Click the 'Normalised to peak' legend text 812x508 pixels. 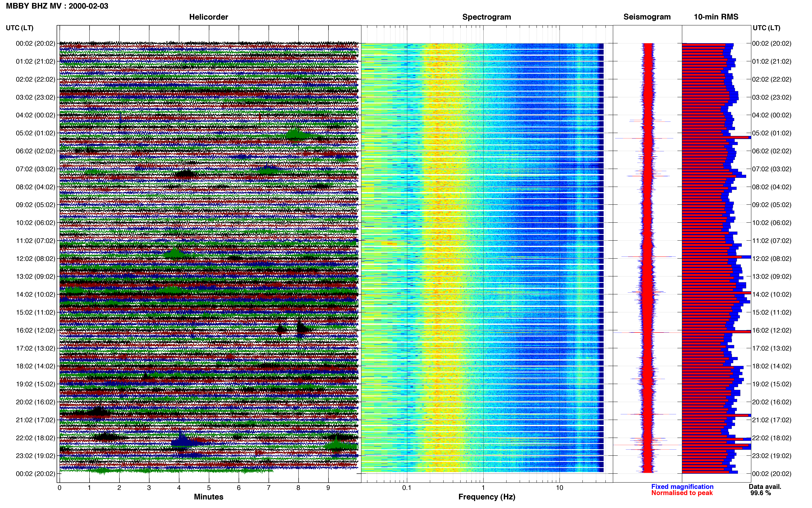click(682, 493)
